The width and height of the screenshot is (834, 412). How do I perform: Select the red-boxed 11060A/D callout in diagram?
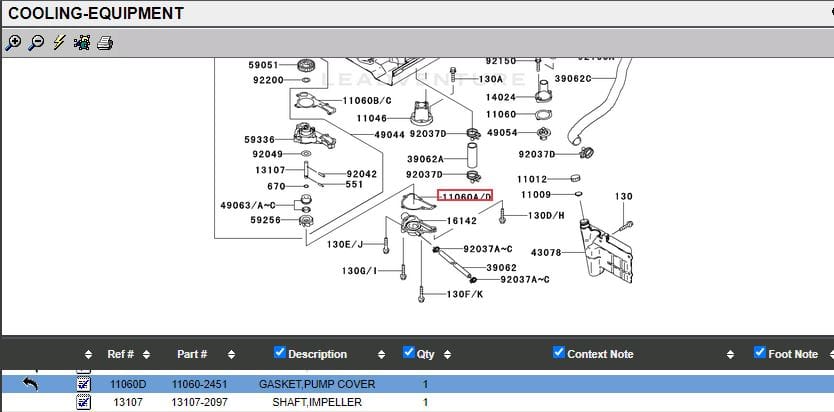465,197
